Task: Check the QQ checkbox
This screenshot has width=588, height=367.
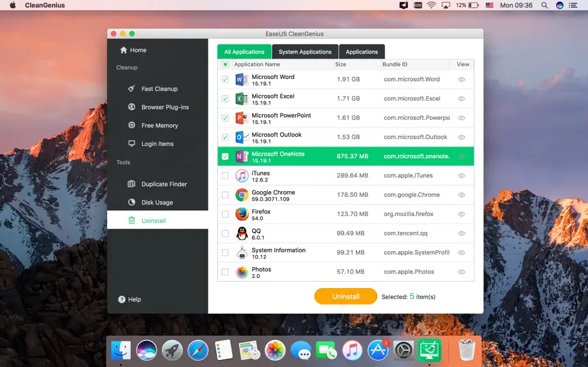Action: 225,233
